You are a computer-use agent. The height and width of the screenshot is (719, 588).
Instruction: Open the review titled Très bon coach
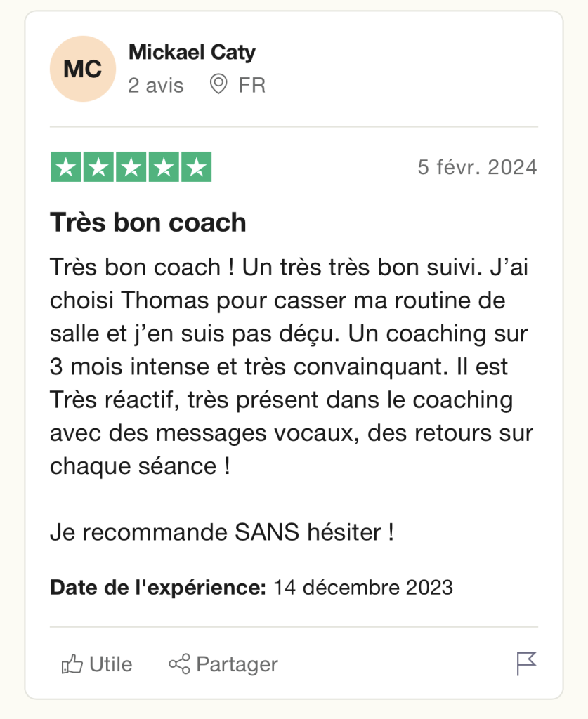pyautogui.click(x=148, y=223)
